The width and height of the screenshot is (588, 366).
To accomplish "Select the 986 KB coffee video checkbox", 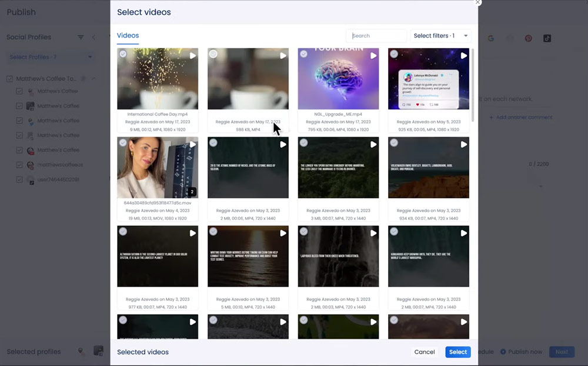I will pos(213,54).
